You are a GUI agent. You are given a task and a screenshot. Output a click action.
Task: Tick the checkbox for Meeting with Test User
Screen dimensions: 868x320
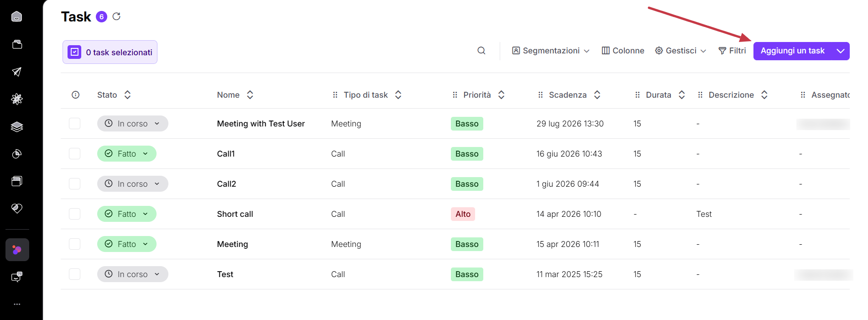(75, 124)
